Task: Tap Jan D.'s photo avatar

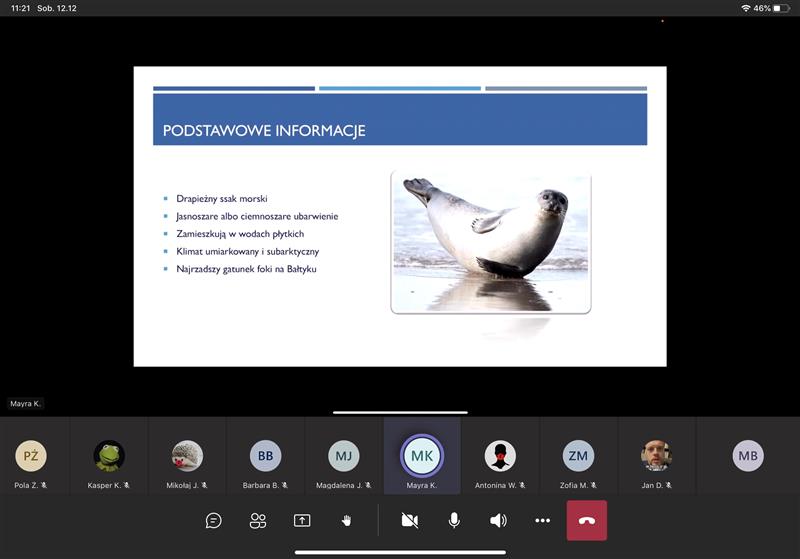Action: coord(656,456)
